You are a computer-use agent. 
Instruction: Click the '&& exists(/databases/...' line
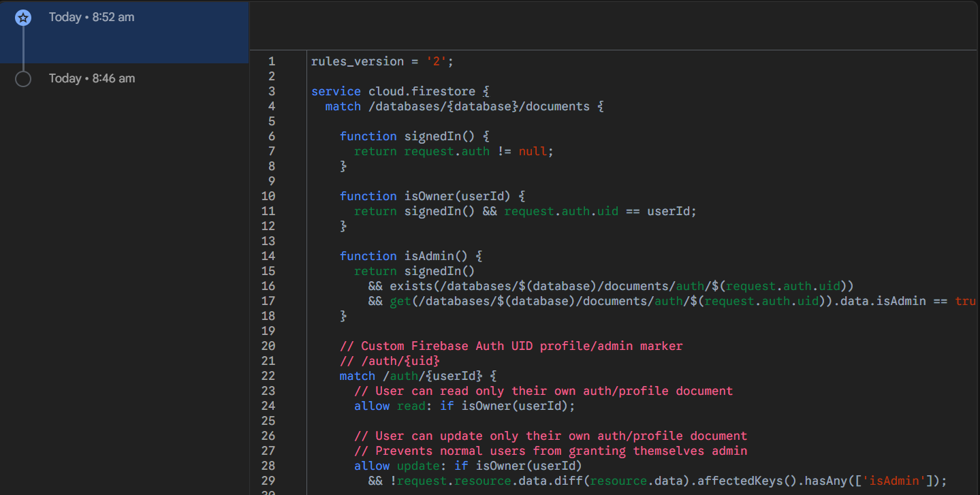coord(611,286)
